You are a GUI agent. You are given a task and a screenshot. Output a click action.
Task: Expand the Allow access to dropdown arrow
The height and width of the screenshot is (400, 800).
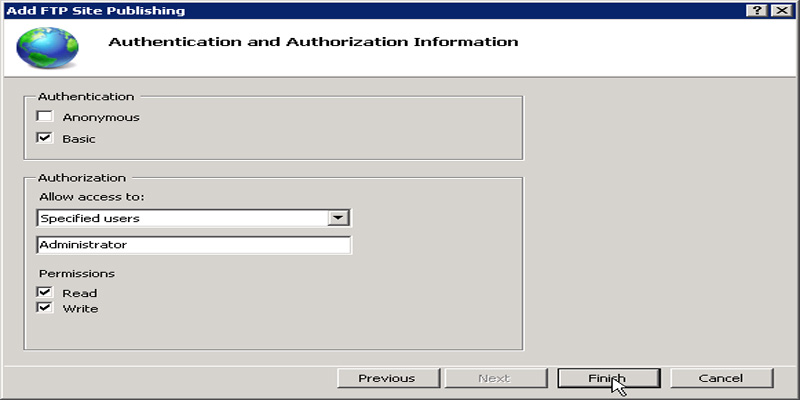(x=339, y=217)
